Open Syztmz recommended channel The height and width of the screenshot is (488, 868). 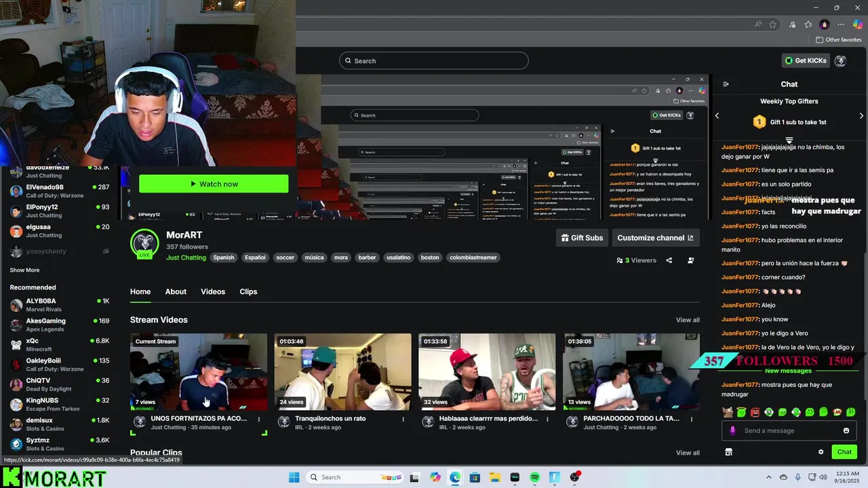pyautogui.click(x=60, y=444)
